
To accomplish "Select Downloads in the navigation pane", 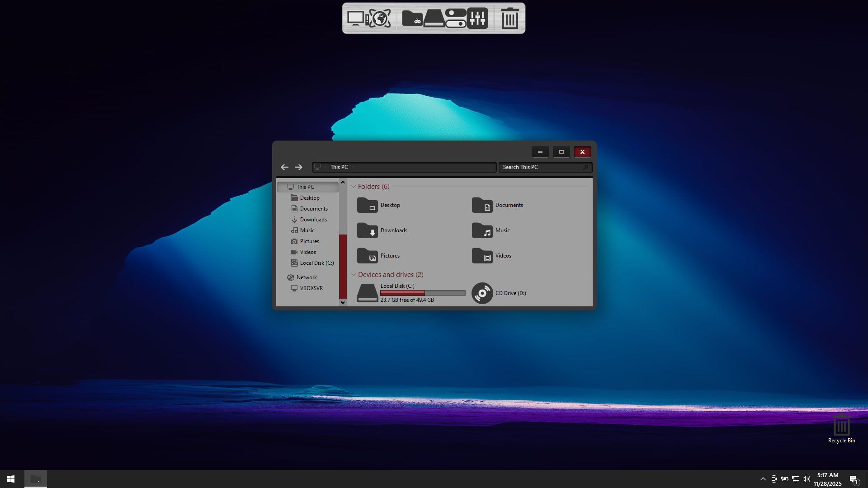I will 313,220.
